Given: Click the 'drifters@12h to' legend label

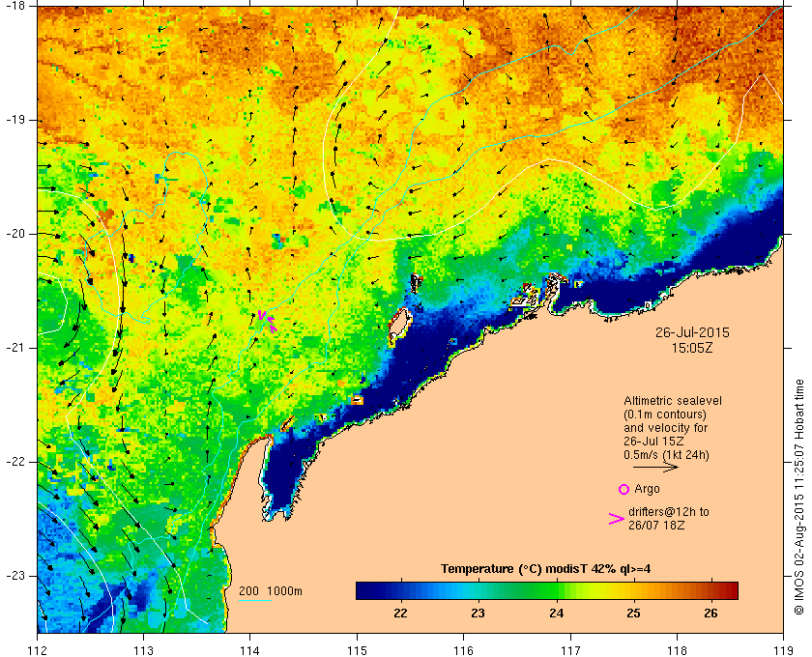Looking at the screenshot, I should click(669, 512).
